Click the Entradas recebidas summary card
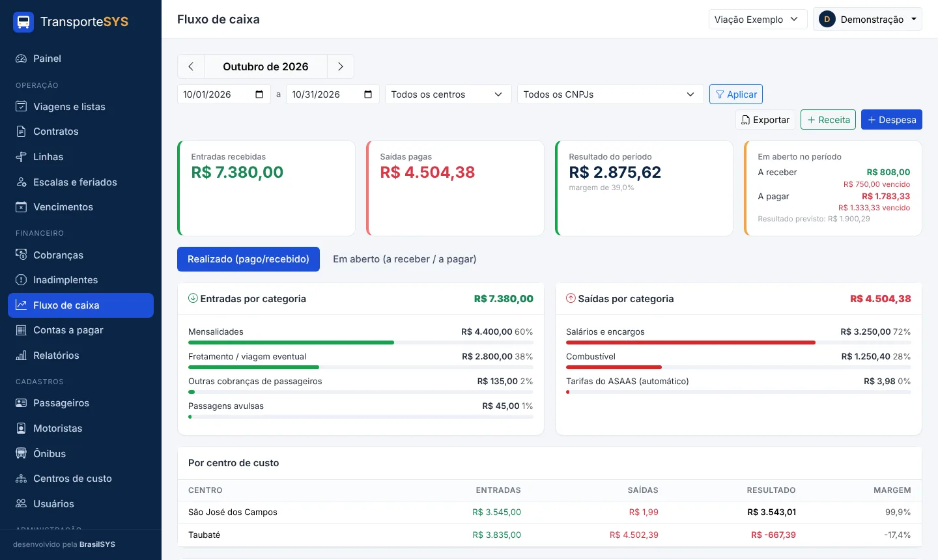This screenshot has width=938, height=560. point(266,188)
